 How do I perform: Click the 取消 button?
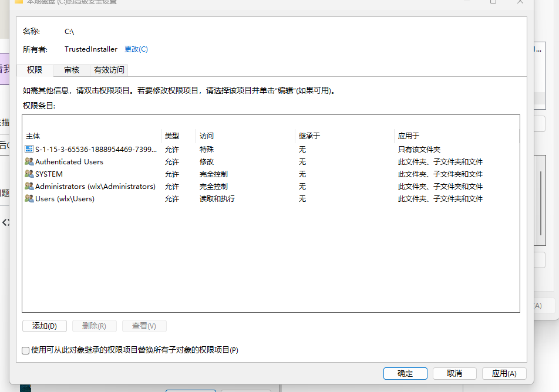(454, 373)
